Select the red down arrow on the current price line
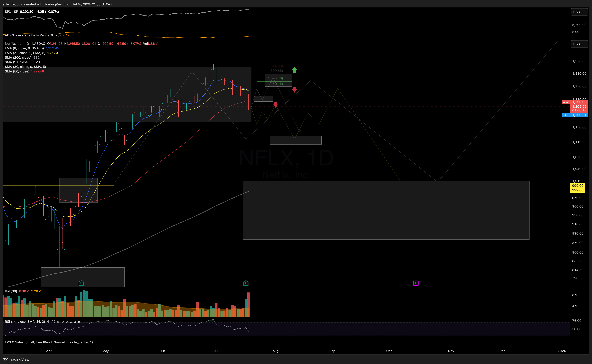Viewport: 592px width, 364px height. 276,105
